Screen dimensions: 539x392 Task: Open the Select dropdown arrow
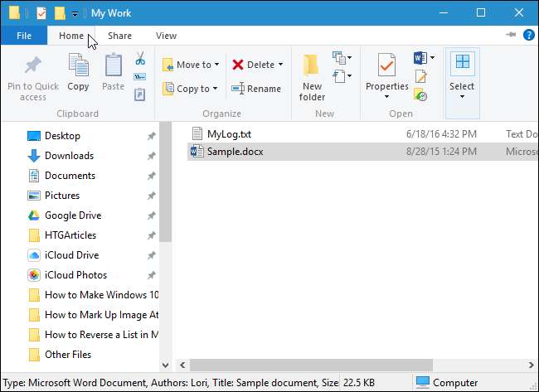[x=463, y=96]
